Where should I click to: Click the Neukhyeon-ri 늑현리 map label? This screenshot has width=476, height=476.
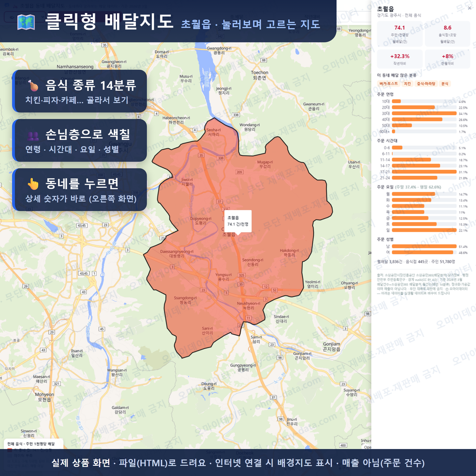248,305
